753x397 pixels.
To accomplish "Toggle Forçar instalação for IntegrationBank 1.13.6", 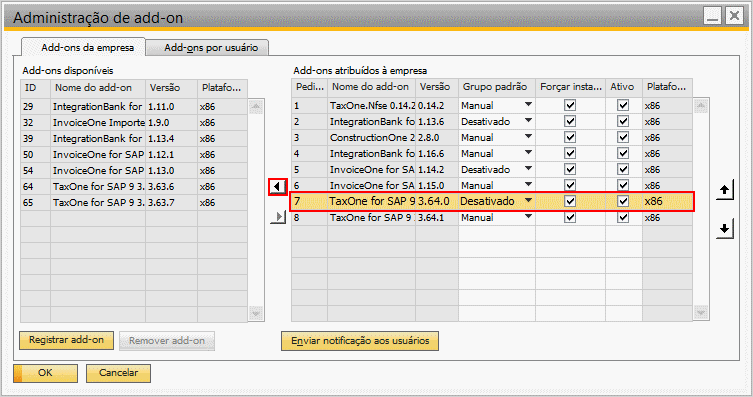I will (570, 121).
